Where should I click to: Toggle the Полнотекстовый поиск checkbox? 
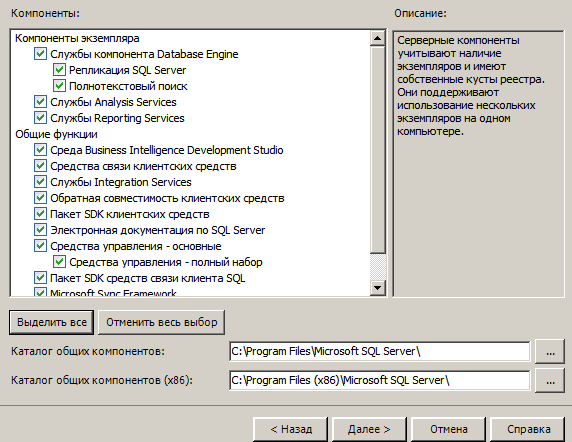click(59, 86)
